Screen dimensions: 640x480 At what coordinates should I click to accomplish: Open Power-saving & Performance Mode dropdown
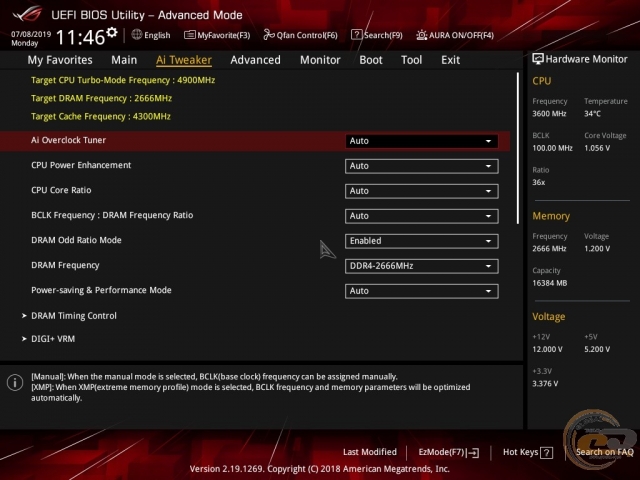(422, 291)
